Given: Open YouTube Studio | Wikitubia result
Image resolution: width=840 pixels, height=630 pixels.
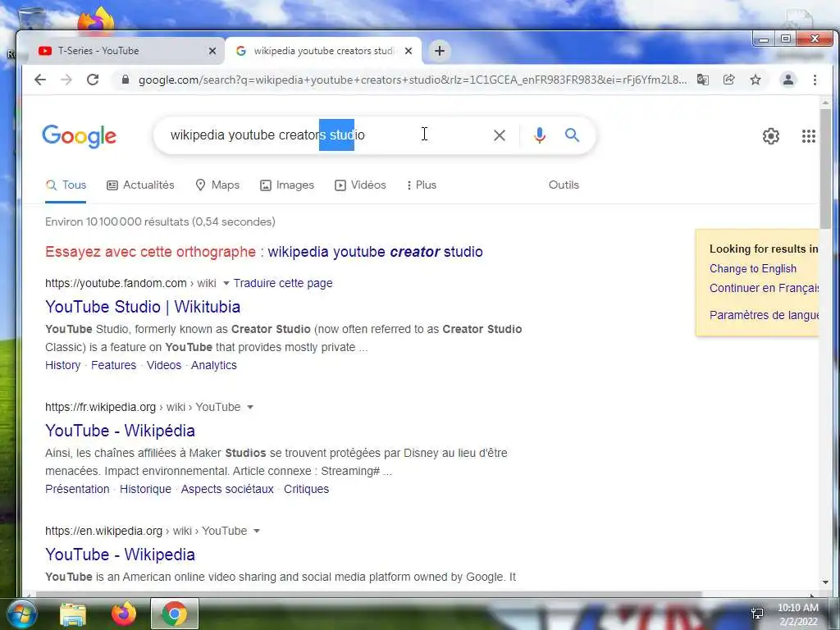Looking at the screenshot, I should (x=143, y=307).
